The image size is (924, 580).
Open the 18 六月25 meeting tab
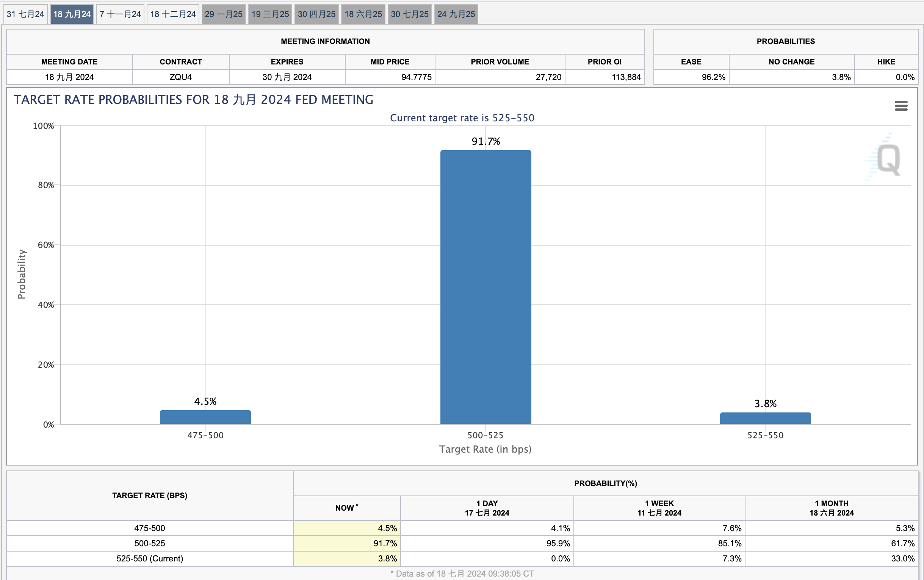coord(363,14)
